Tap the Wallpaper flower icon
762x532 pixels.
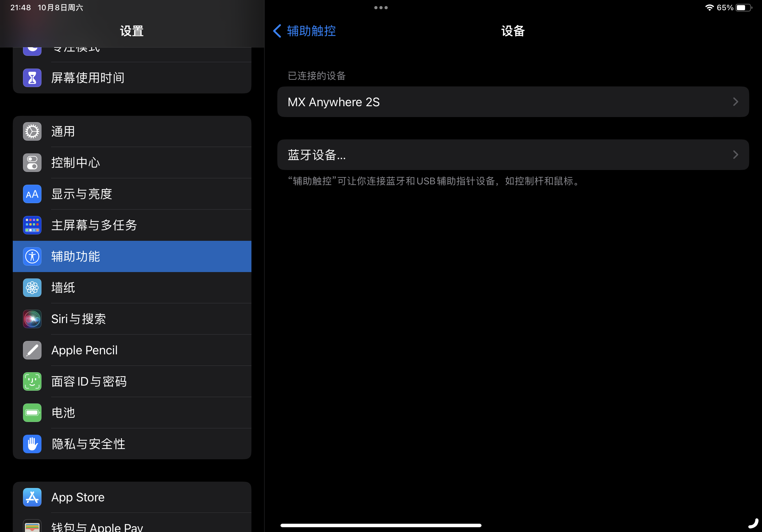32,288
